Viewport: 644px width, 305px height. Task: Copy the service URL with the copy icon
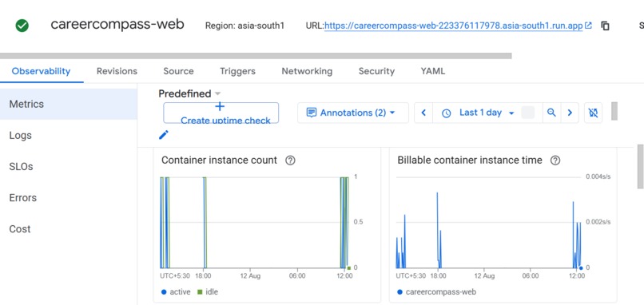[605, 26]
